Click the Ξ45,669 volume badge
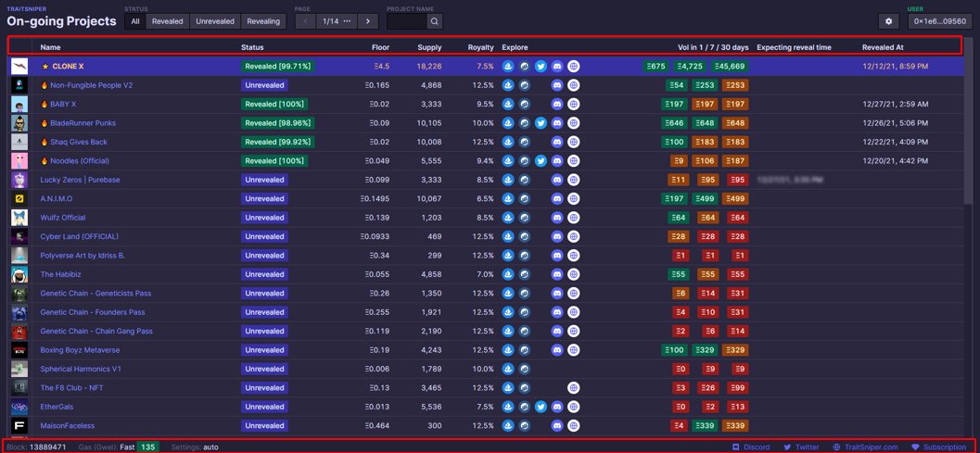This screenshot has height=453, width=980. point(730,66)
